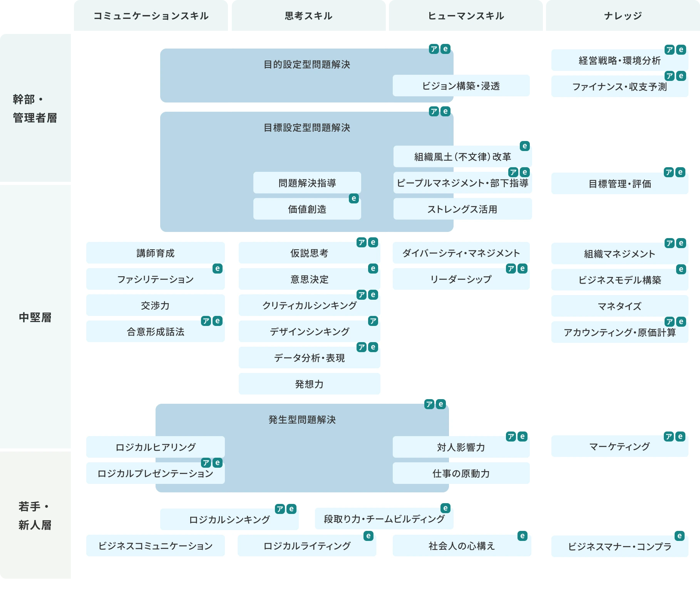Click the 'e' badge on ビジネスモデル構築
The image size is (700, 591).
681,269
